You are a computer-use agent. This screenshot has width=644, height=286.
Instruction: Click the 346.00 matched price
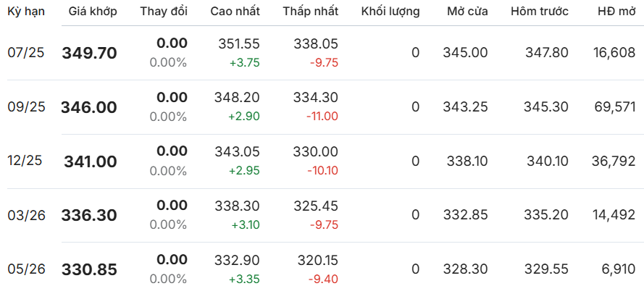[89, 107]
